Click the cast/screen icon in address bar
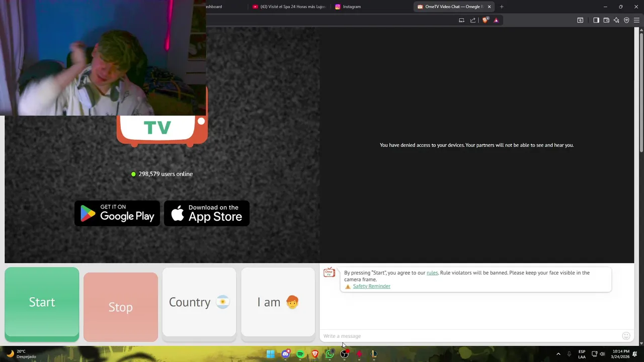644x362 pixels. [461, 20]
